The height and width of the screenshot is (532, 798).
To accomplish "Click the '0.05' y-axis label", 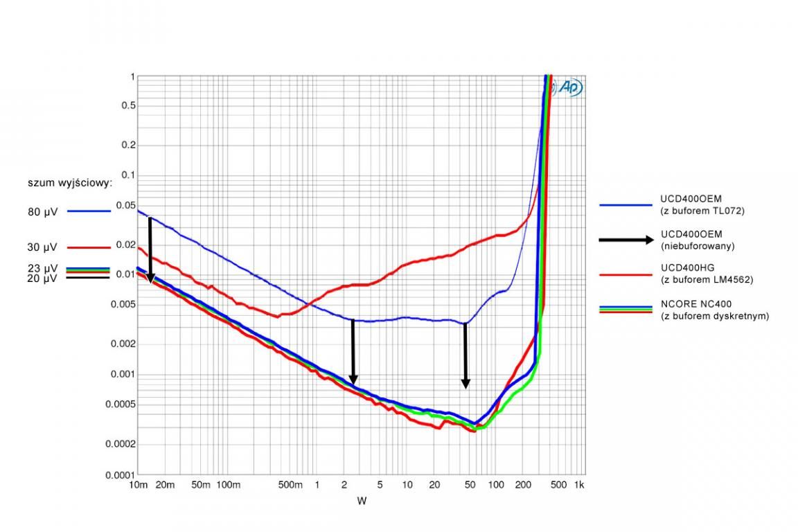I will coord(126,205).
